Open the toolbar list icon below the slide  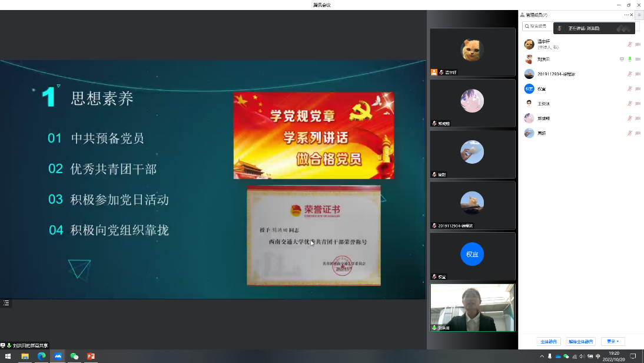tap(6, 303)
